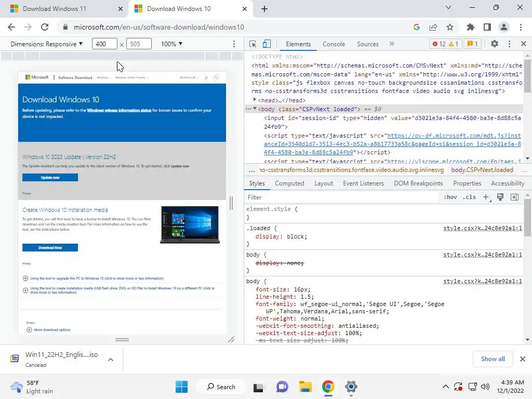Screen dimensions: 532x399
Task: Click the Styles Filter input
Action: [343, 197]
